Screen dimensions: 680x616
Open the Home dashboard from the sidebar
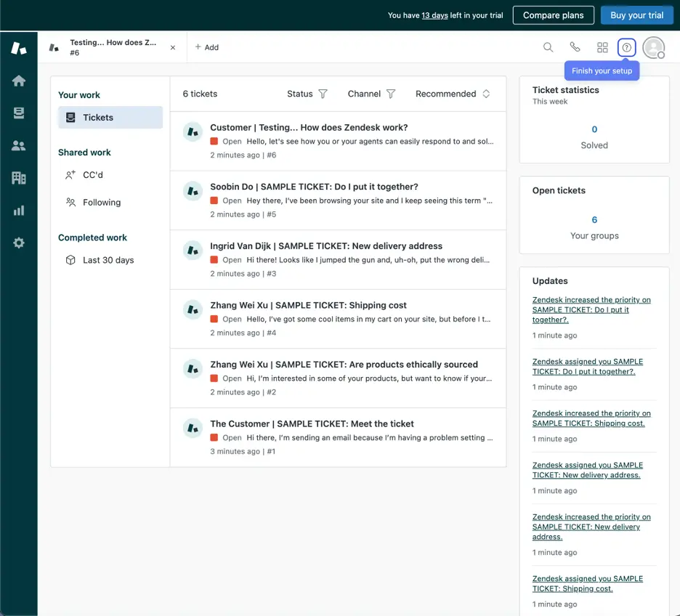[x=19, y=81]
